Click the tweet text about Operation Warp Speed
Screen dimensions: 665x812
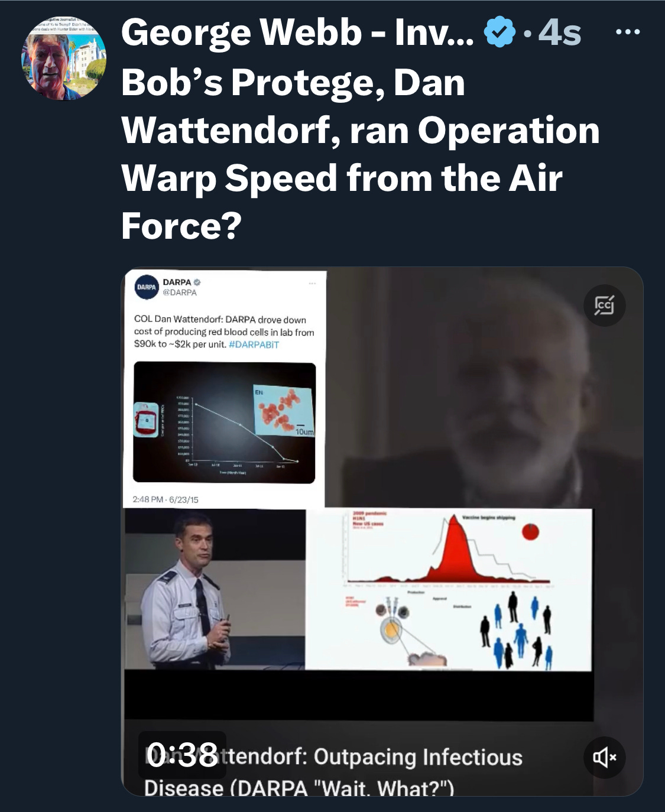coord(361,154)
